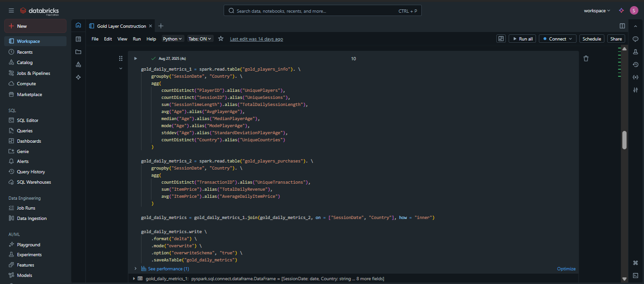This screenshot has height=284, width=644.
Task: Open SQL Editor from the sidebar
Action: 27,120
